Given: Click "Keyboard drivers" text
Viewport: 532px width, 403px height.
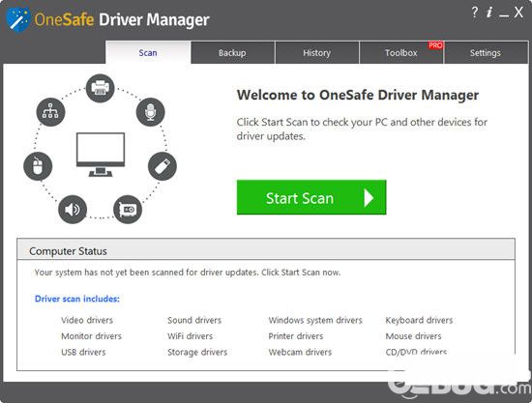Looking at the screenshot, I should (420, 320).
